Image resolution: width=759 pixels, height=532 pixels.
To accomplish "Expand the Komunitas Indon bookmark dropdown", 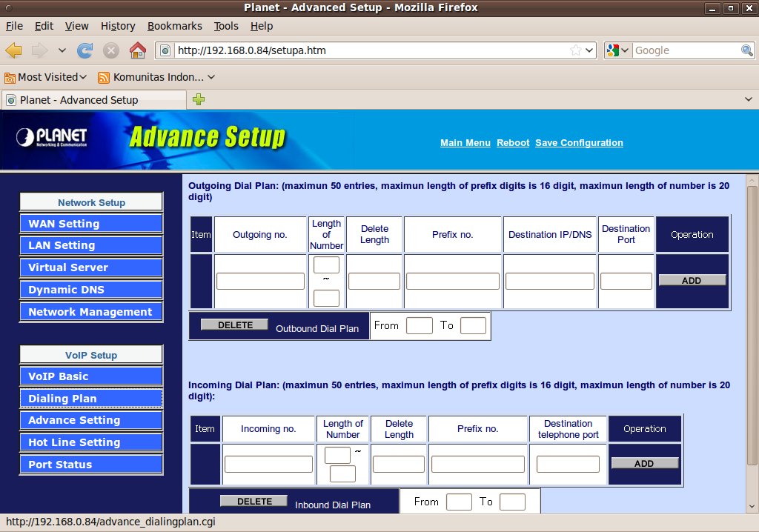I will point(211,78).
